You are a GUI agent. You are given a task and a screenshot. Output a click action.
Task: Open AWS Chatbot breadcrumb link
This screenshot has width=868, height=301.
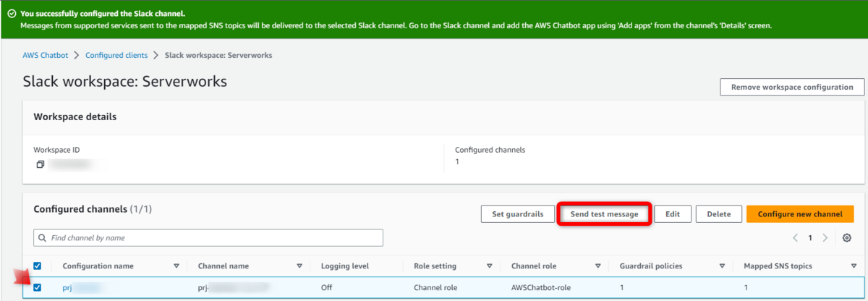coord(46,55)
